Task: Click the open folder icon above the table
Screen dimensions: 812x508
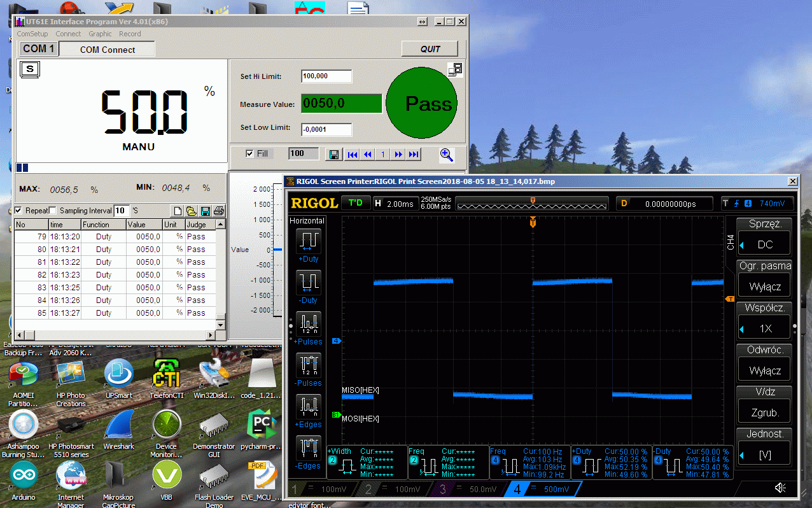Action: coord(191,211)
